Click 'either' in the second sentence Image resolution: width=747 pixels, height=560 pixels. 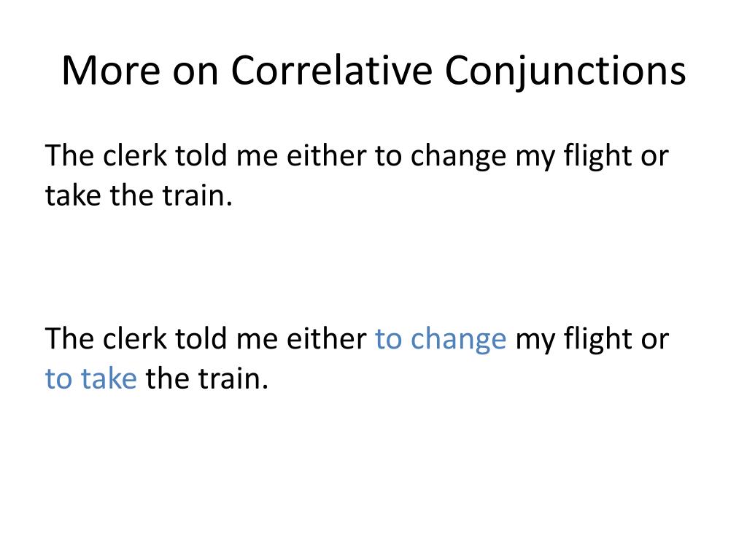[x=326, y=338]
